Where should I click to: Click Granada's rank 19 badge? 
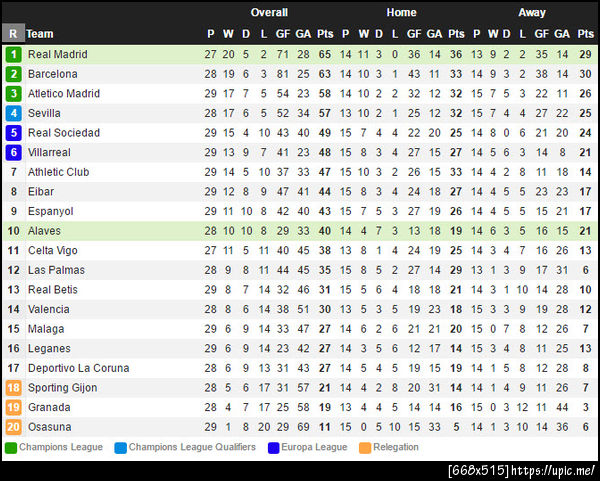point(13,407)
